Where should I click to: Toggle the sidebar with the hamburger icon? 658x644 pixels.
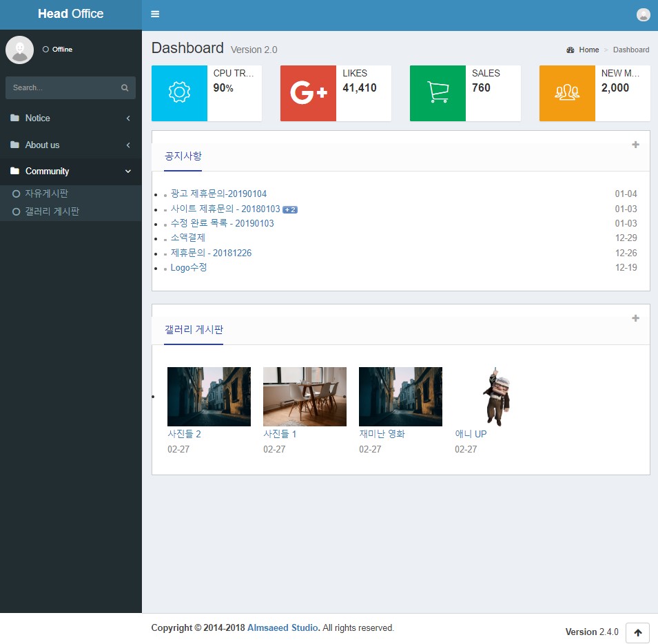tap(155, 14)
